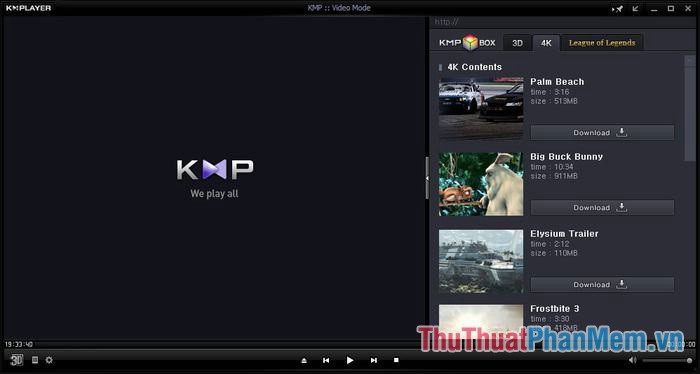Mute audio with the speaker icon
This screenshot has width=700, height=374.
[x=633, y=360]
